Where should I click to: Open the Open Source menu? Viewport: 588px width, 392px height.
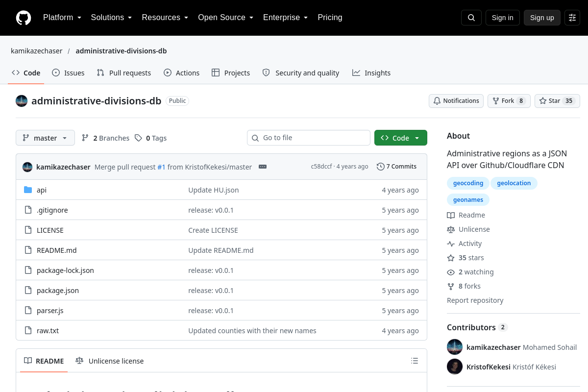[x=226, y=18]
